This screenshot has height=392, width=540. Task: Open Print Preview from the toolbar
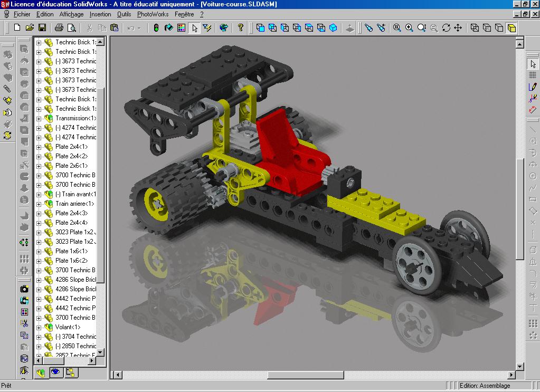[71, 28]
